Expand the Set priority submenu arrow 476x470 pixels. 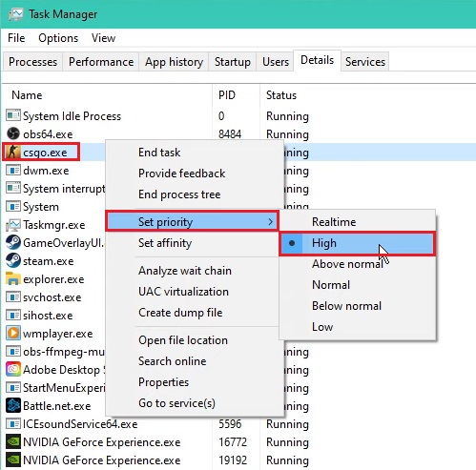(x=271, y=221)
